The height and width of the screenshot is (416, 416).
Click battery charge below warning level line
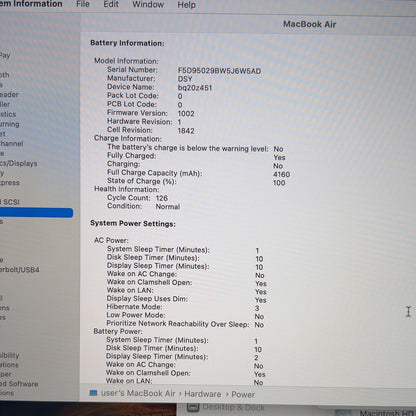(x=188, y=148)
